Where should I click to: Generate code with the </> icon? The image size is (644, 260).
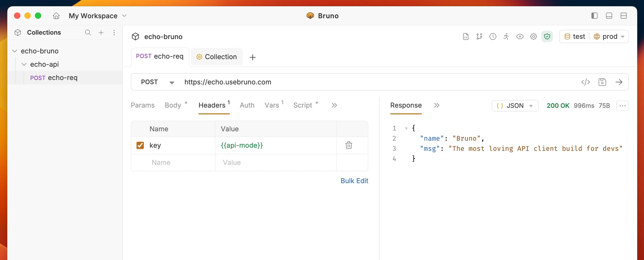pos(586,82)
